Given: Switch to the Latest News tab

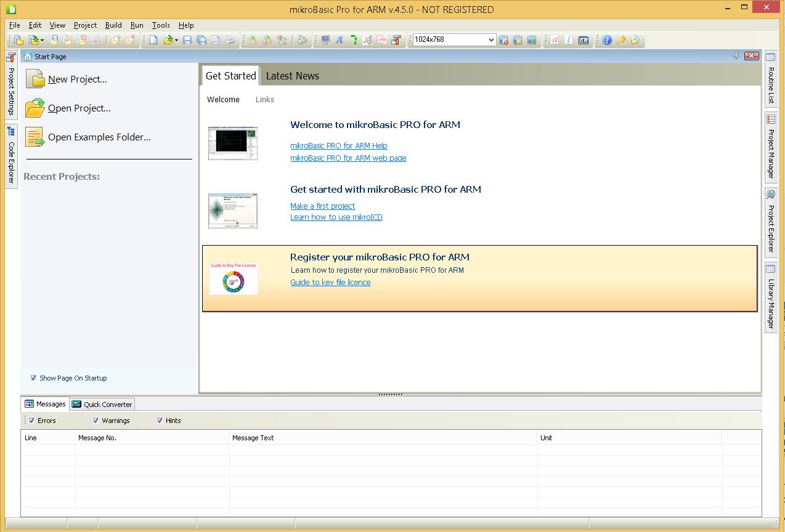Looking at the screenshot, I should click(x=293, y=76).
